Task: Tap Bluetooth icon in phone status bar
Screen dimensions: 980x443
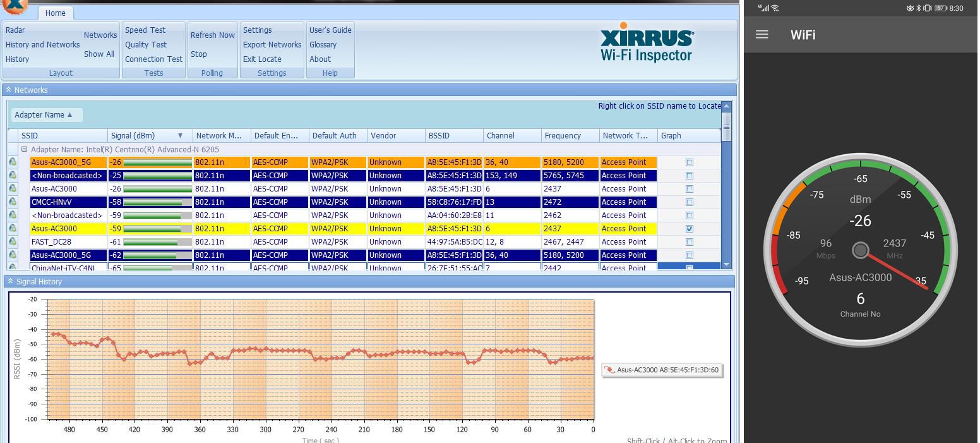Action: click(919, 8)
